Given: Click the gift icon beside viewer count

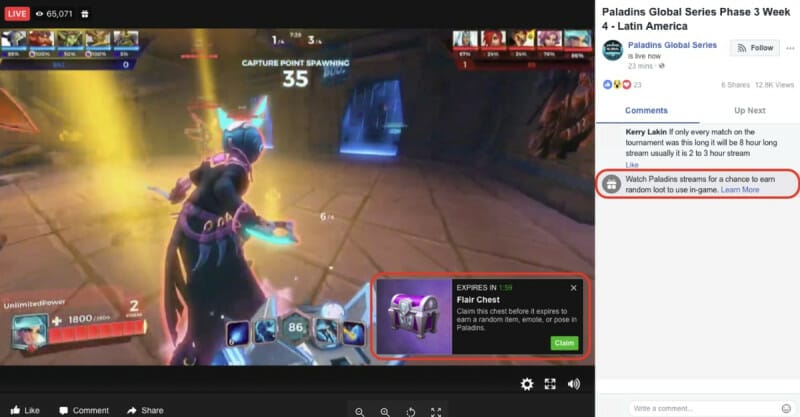Looking at the screenshot, I should (x=85, y=14).
